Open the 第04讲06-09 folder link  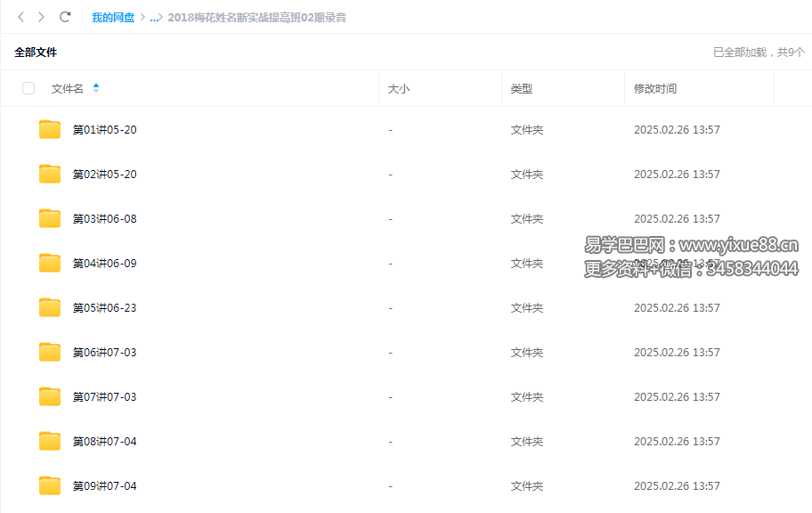click(x=104, y=263)
